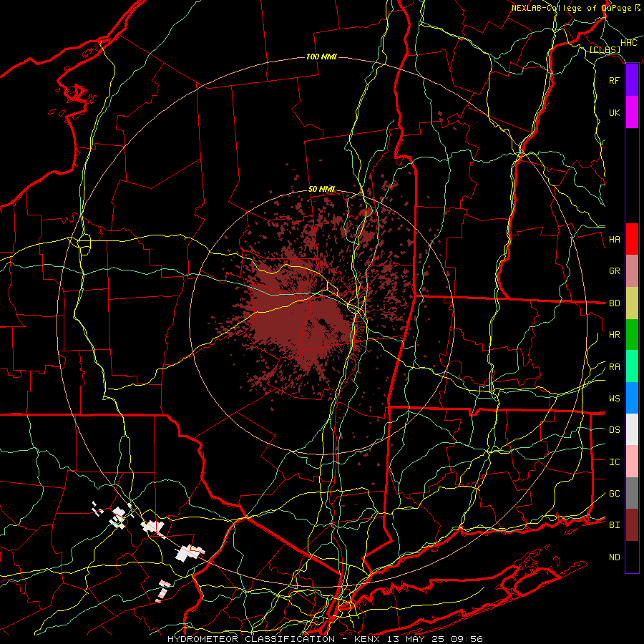Click the BI legend label
The height and width of the screenshot is (644, 644).
(x=614, y=525)
